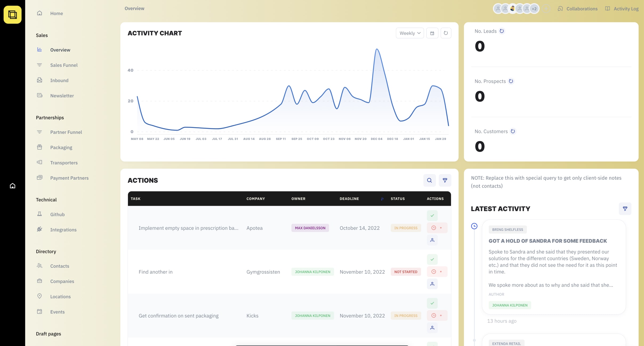The width and height of the screenshot is (644, 346).
Task: Click the yellow workspace logo top left
Action: [12, 14]
